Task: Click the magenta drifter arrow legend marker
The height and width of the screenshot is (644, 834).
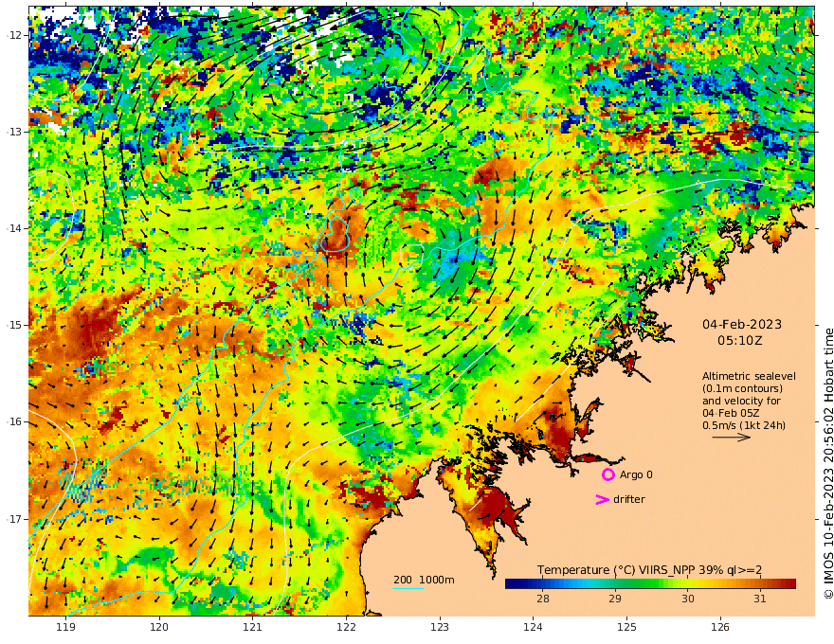Action: [x=602, y=499]
